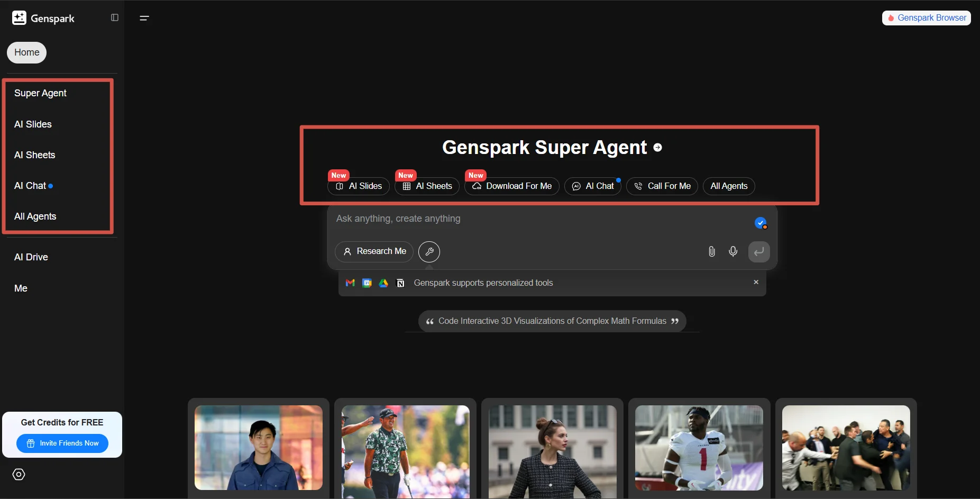Screen dimensions: 980x499
Task: Click the Gmail icon in tools banner
Action: 350,283
